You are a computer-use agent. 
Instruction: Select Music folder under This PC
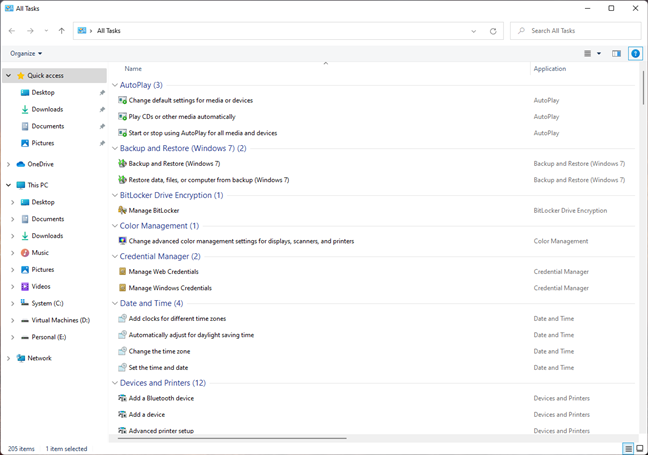(40, 252)
